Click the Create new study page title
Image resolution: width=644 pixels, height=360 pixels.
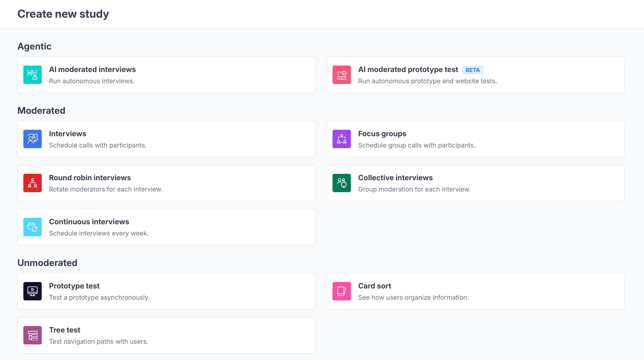63,14
